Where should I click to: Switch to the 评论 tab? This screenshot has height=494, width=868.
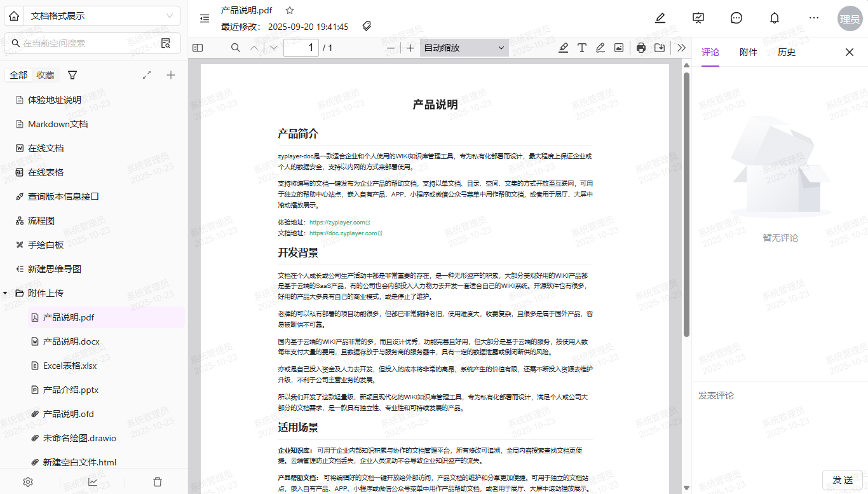coord(710,52)
